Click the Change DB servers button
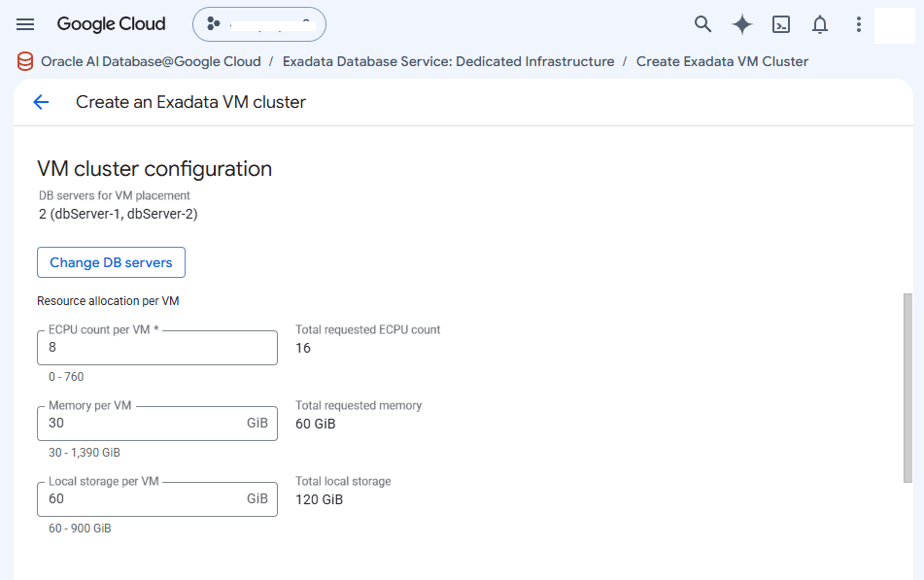This screenshot has width=924, height=580. tap(111, 262)
